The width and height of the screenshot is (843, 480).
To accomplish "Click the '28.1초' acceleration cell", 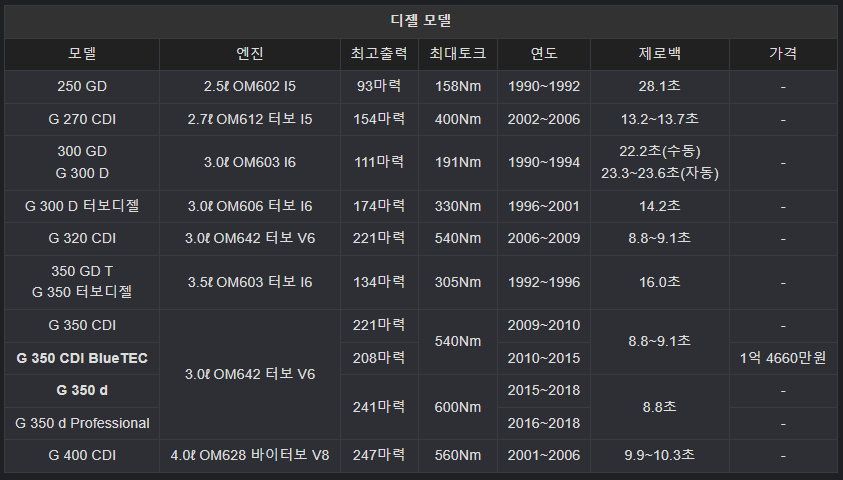I will tap(660, 87).
